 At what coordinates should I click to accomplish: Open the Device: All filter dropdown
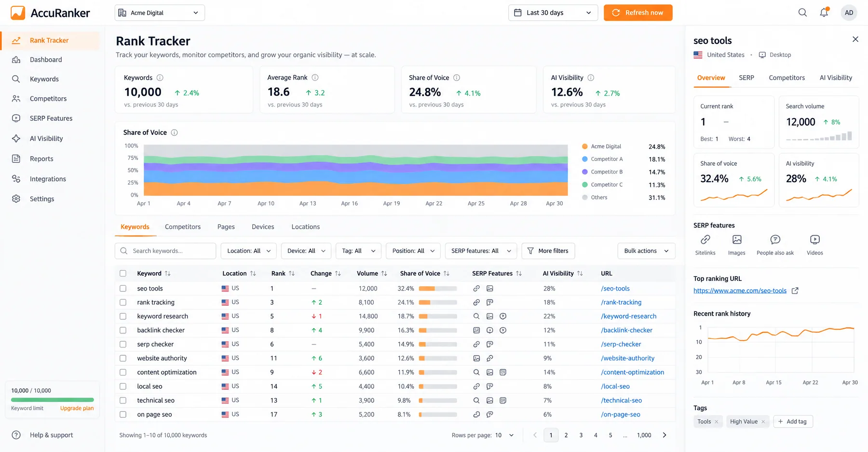[x=306, y=251]
